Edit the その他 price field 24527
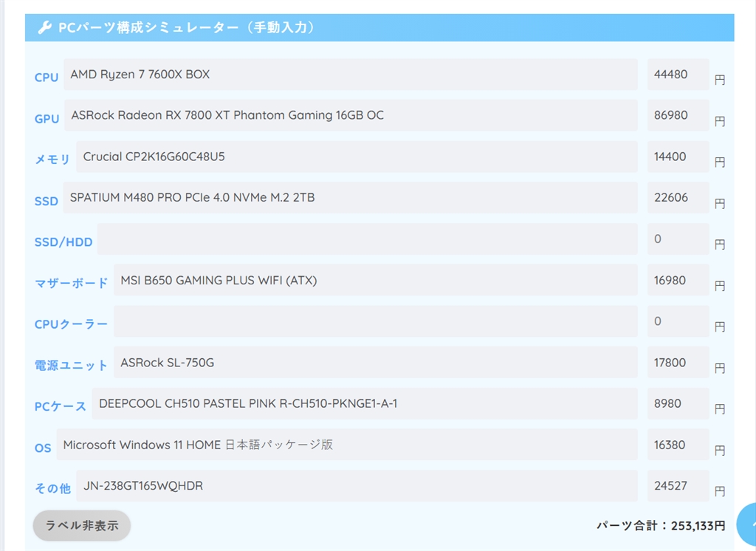The width and height of the screenshot is (756, 551). (x=678, y=486)
